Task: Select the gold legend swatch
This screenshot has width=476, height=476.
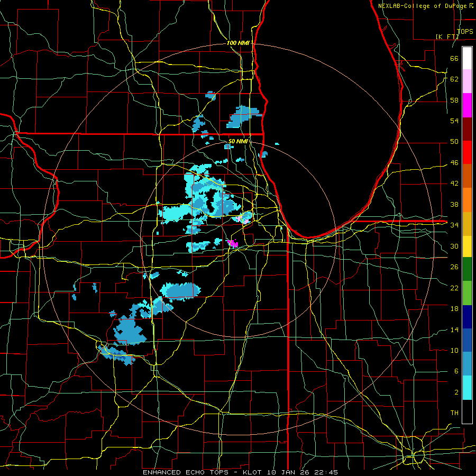Action: coord(467,224)
